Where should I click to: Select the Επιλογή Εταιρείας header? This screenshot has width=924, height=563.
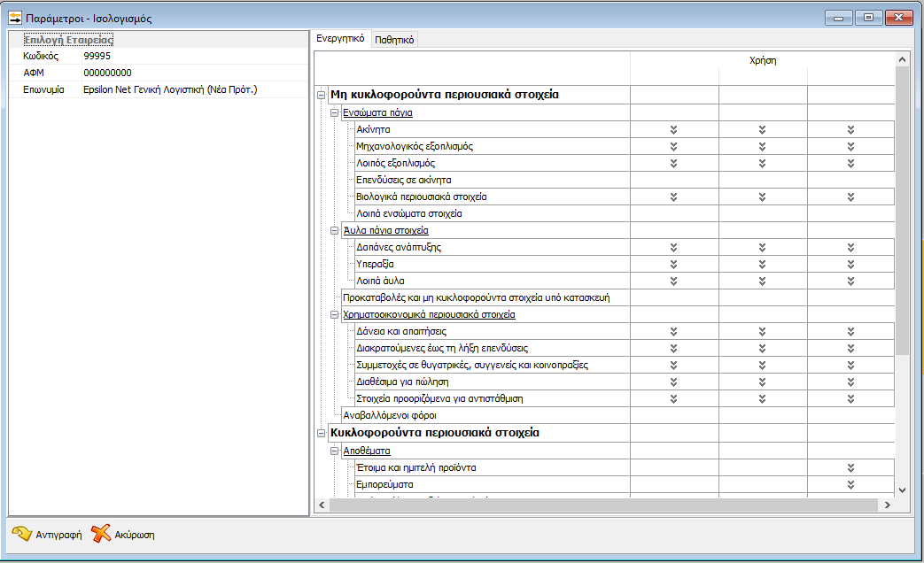68,40
